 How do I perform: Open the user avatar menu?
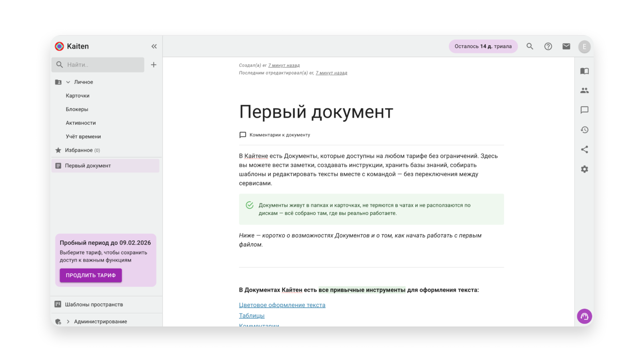pyautogui.click(x=584, y=46)
